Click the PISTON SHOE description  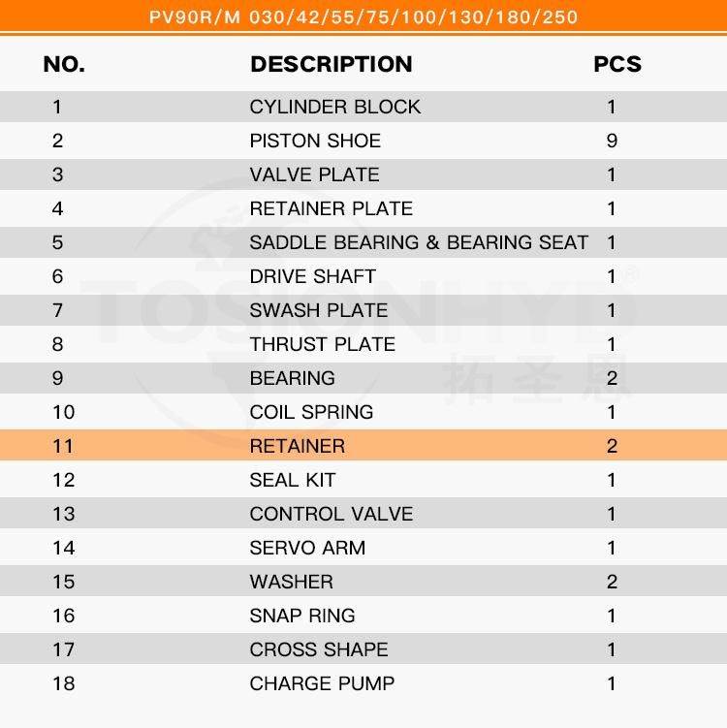pyautogui.click(x=315, y=141)
